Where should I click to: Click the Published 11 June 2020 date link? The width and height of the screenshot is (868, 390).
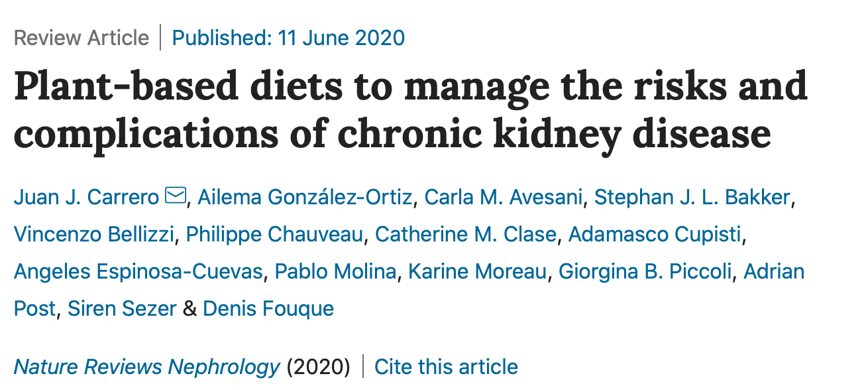(288, 38)
